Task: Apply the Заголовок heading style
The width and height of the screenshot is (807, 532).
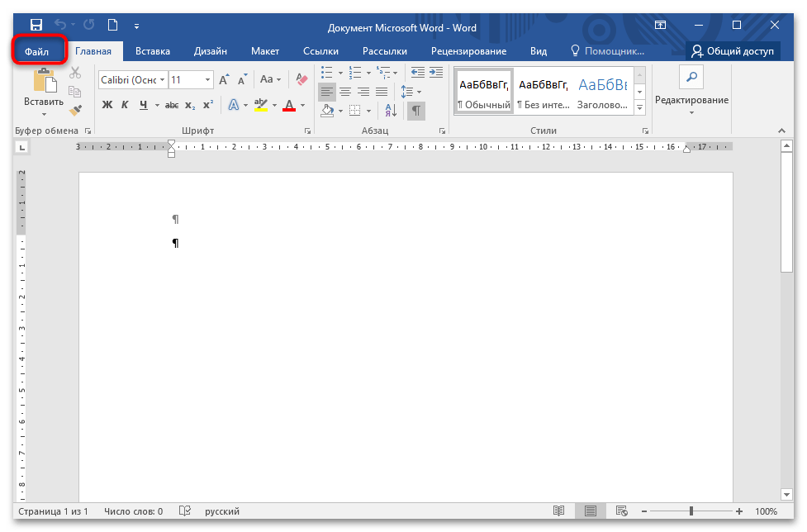Action: [603, 93]
